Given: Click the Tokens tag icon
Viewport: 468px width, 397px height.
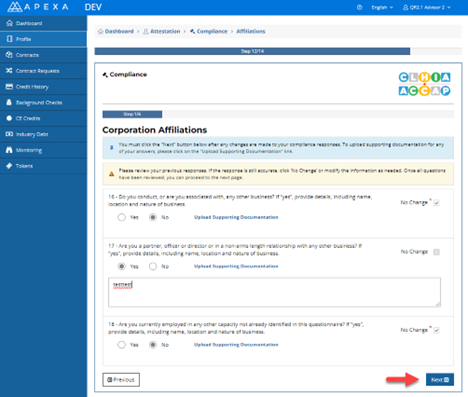Looking at the screenshot, I should (x=9, y=166).
